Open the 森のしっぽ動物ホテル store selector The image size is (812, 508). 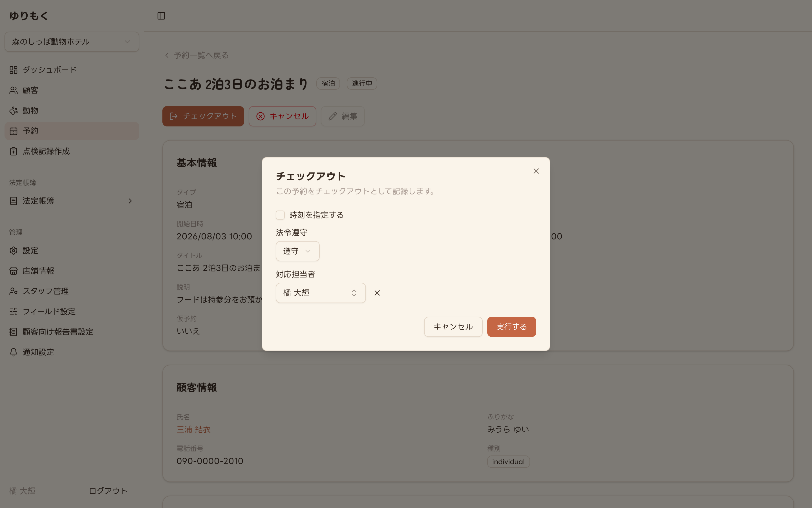point(72,42)
